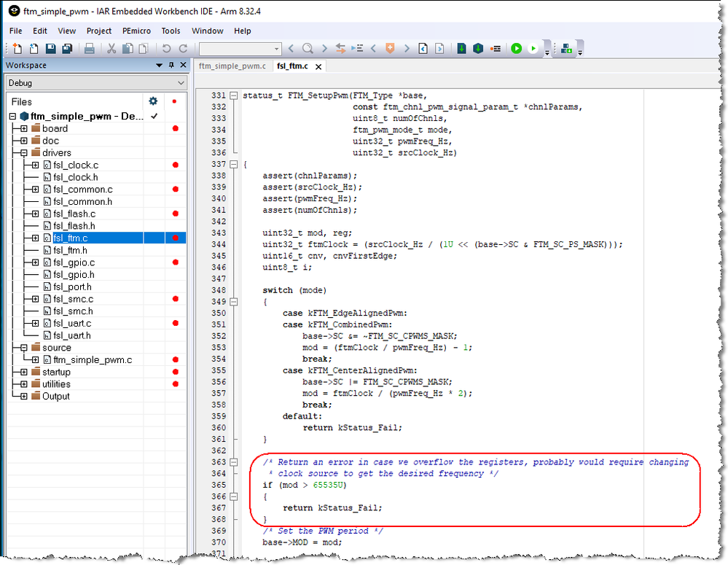This screenshot has height=565, width=728.
Task: Collapse the drivers folder
Action: (23, 153)
